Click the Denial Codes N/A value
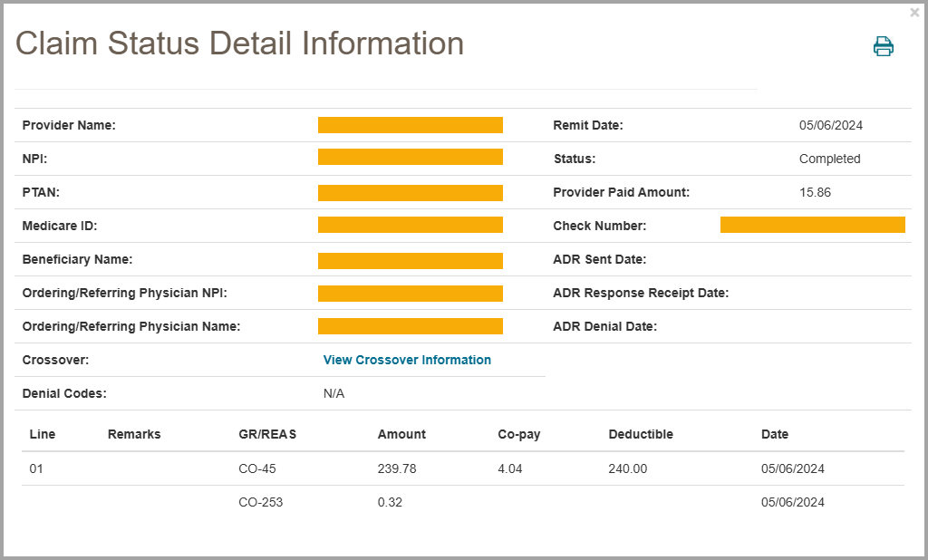This screenshot has height=560, width=928. (x=333, y=393)
